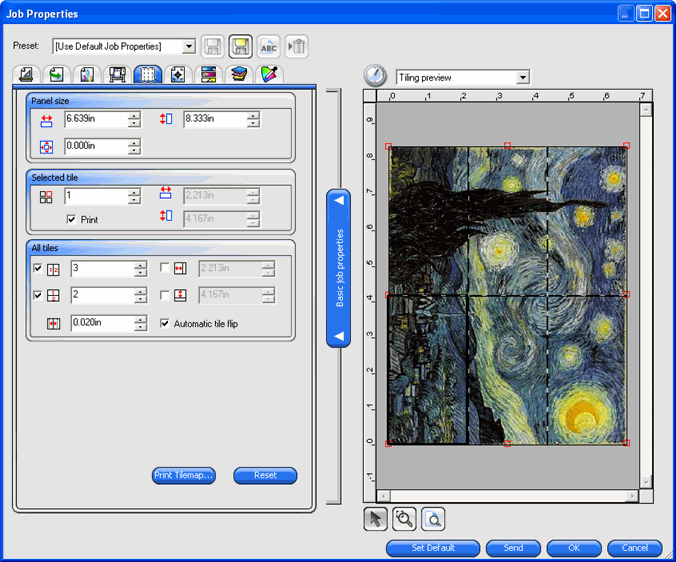Open the third tab with color page icon
The image size is (676, 562).
87,74
